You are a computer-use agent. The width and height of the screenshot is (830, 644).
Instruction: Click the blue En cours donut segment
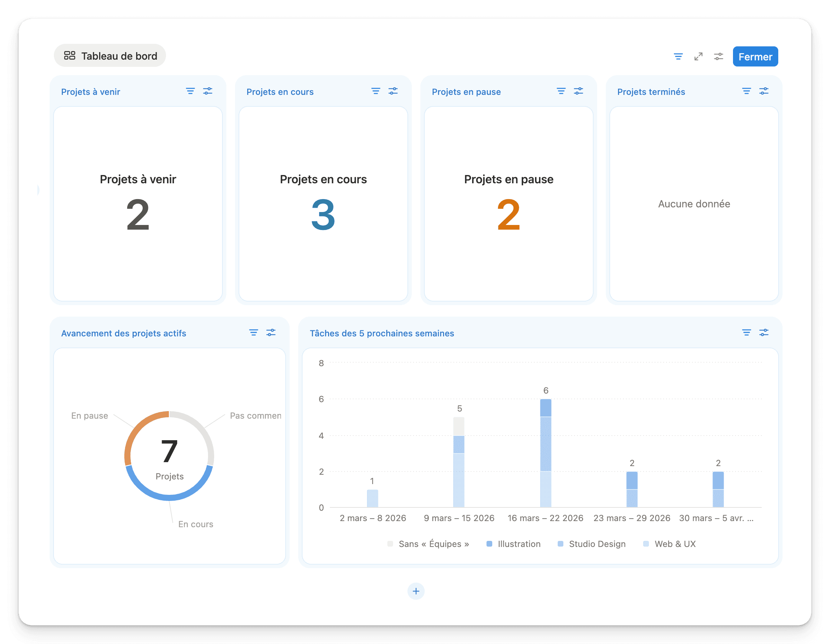pos(169,497)
